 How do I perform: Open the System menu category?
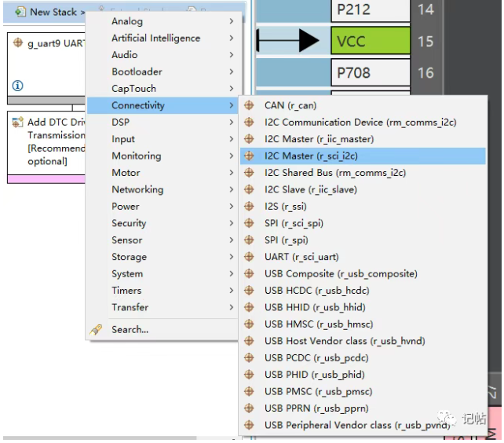point(163,273)
